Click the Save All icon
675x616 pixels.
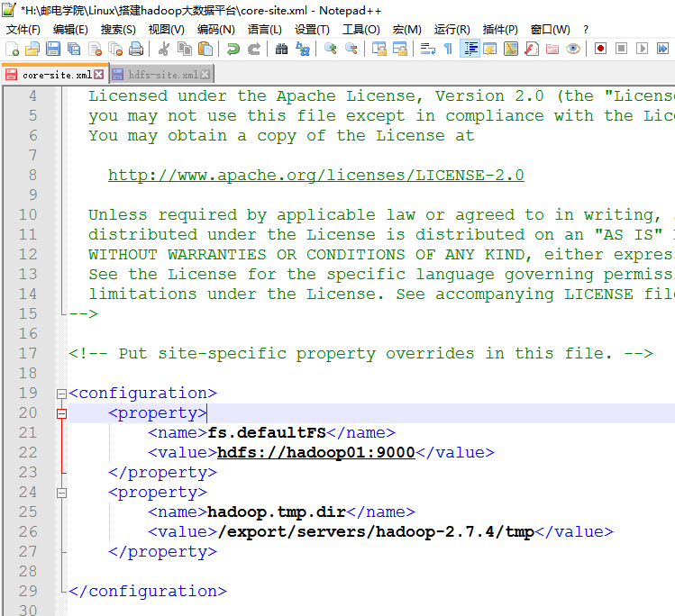pyautogui.click(x=74, y=49)
